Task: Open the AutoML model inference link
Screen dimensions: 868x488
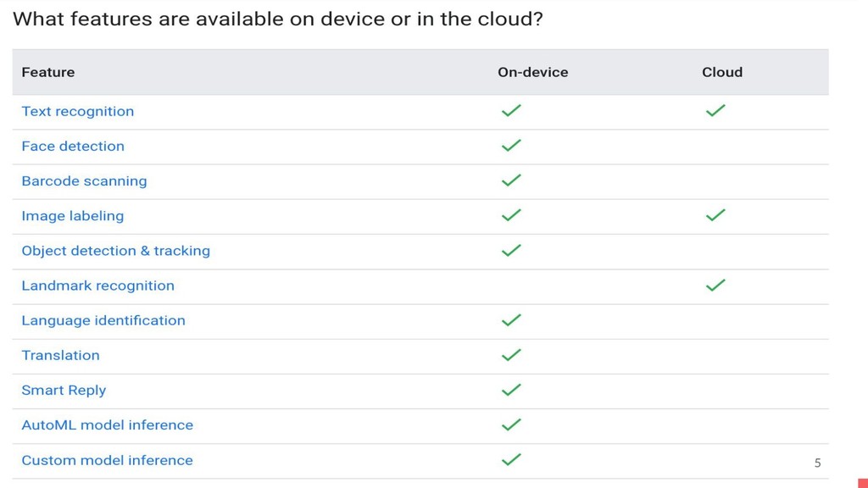Action: pyautogui.click(x=108, y=425)
